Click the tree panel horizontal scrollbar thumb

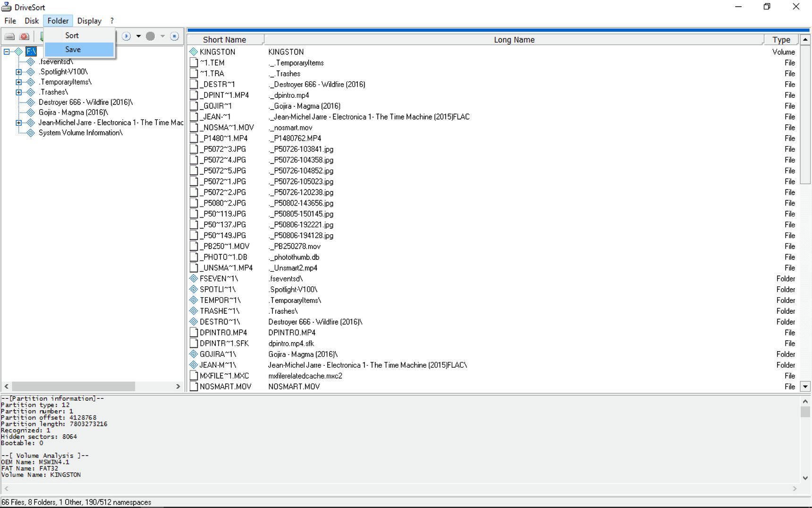[x=74, y=387]
